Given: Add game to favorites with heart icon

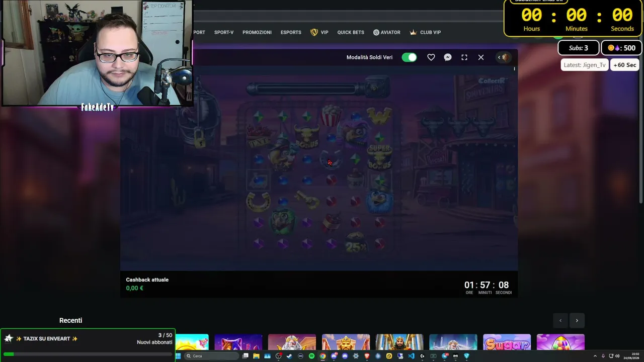Looking at the screenshot, I should click(x=431, y=57).
